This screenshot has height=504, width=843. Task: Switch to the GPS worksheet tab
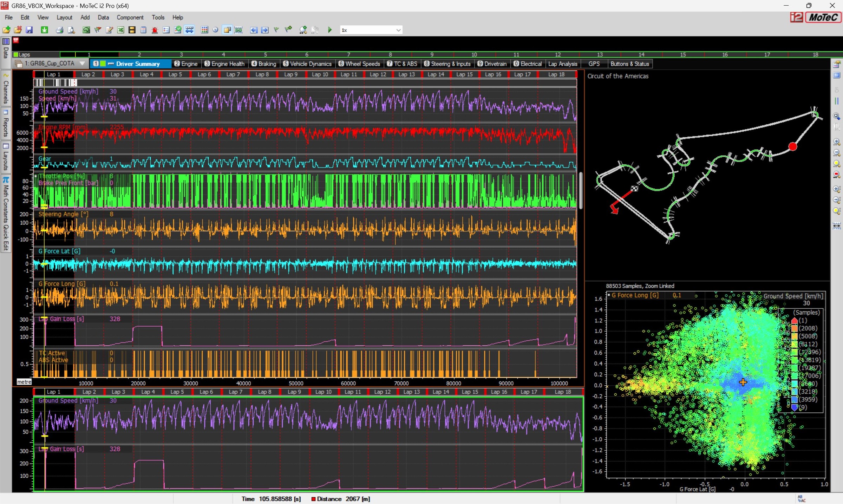point(594,64)
